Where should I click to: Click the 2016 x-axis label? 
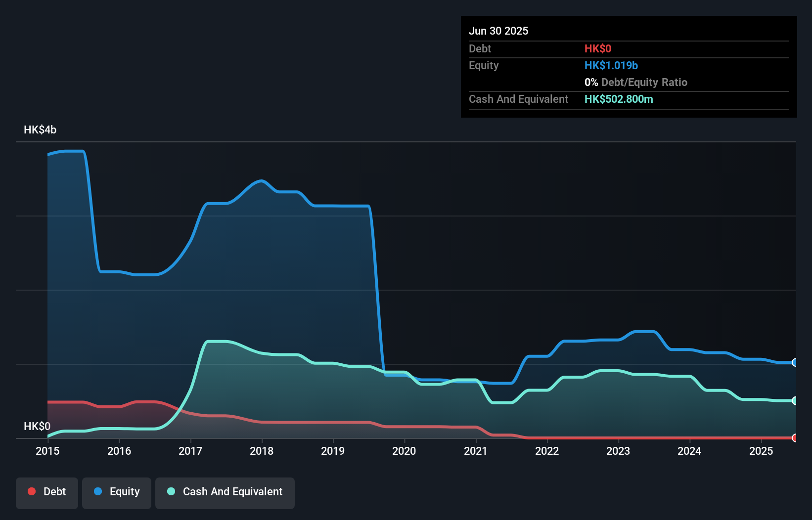(x=119, y=451)
